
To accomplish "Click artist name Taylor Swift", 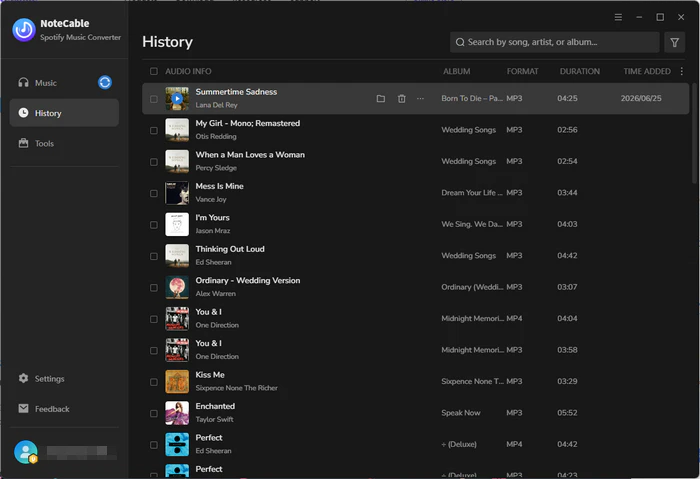I will click(214, 420).
